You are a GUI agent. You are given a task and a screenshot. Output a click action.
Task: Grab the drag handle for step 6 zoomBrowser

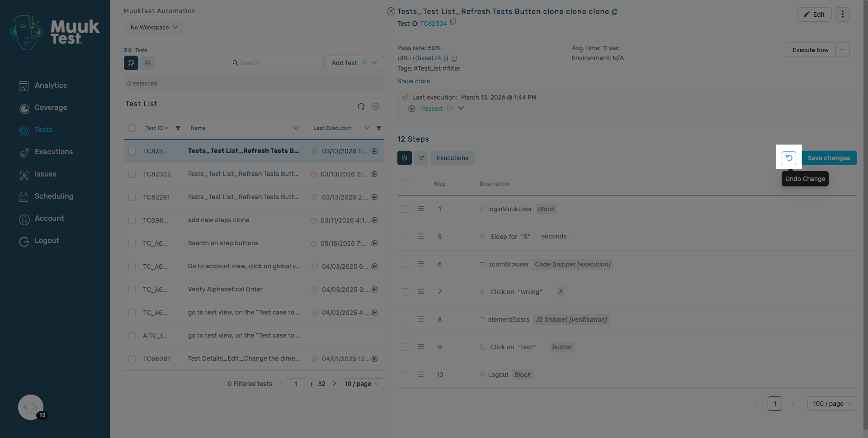[x=421, y=264]
